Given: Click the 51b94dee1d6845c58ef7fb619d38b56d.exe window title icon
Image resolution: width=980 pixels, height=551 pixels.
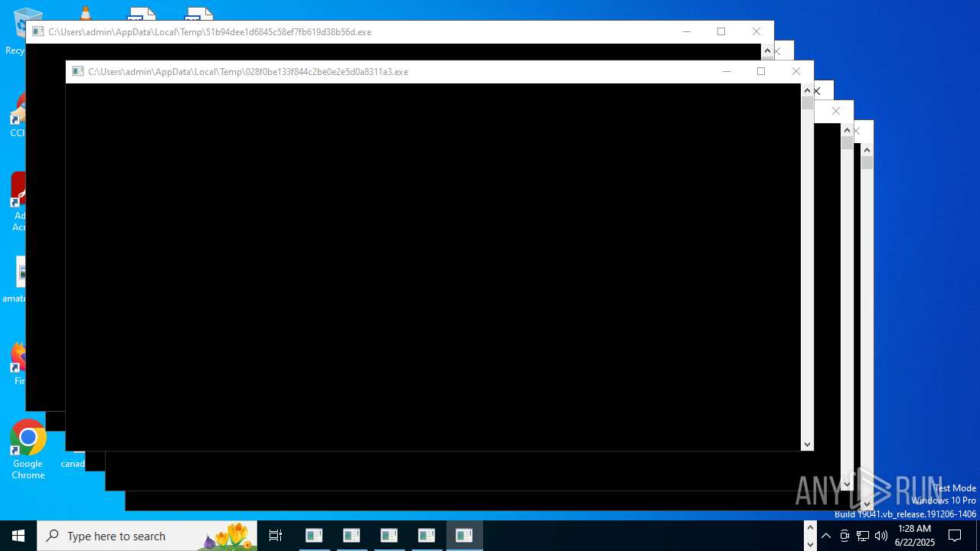Looking at the screenshot, I should tap(38, 31).
